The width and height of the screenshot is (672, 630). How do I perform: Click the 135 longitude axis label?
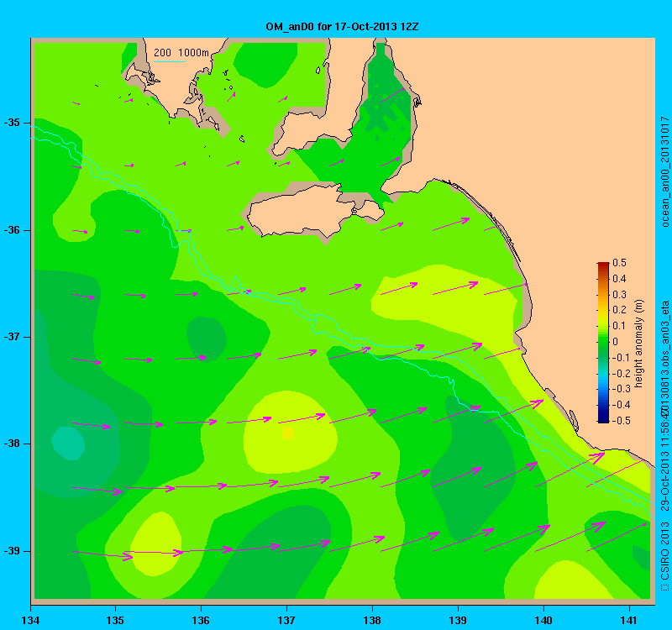click(115, 621)
